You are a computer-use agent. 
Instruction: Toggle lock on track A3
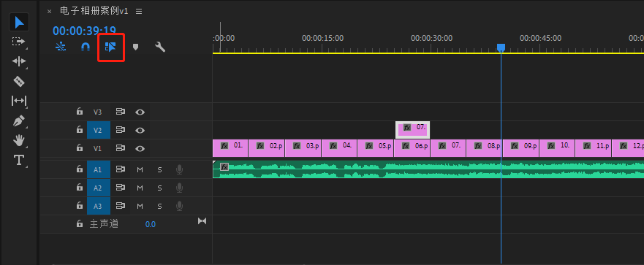[79, 206]
